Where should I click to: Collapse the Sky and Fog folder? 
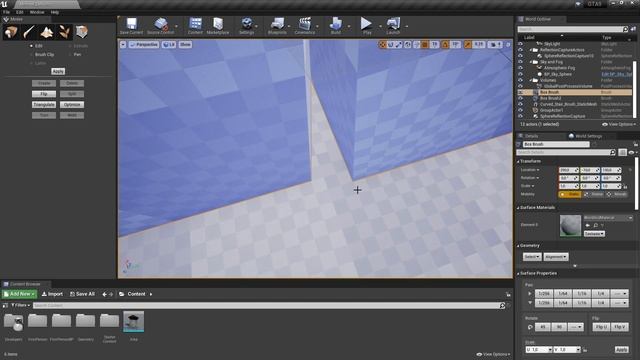531,62
